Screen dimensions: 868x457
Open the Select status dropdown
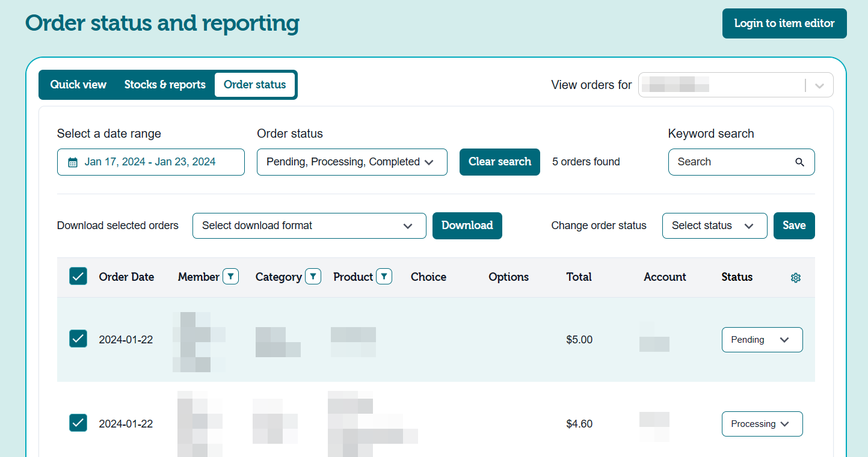tap(715, 225)
